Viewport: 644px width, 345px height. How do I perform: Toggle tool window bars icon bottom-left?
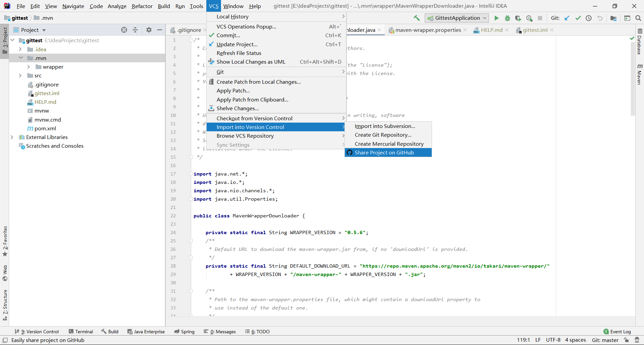click(x=5, y=340)
